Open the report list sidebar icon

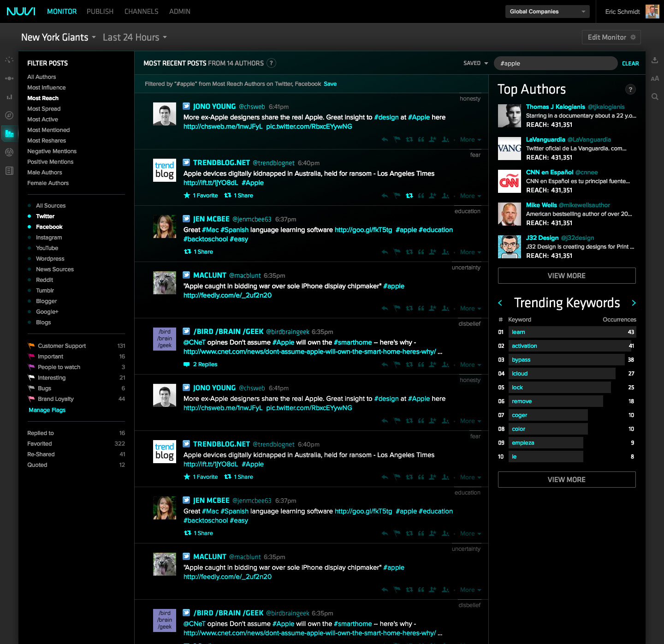tap(9, 171)
